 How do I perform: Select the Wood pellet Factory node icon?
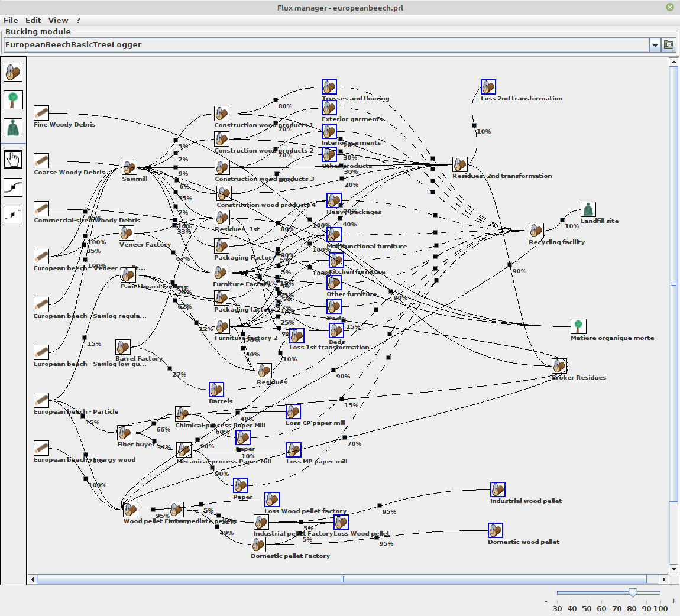pyautogui.click(x=131, y=510)
